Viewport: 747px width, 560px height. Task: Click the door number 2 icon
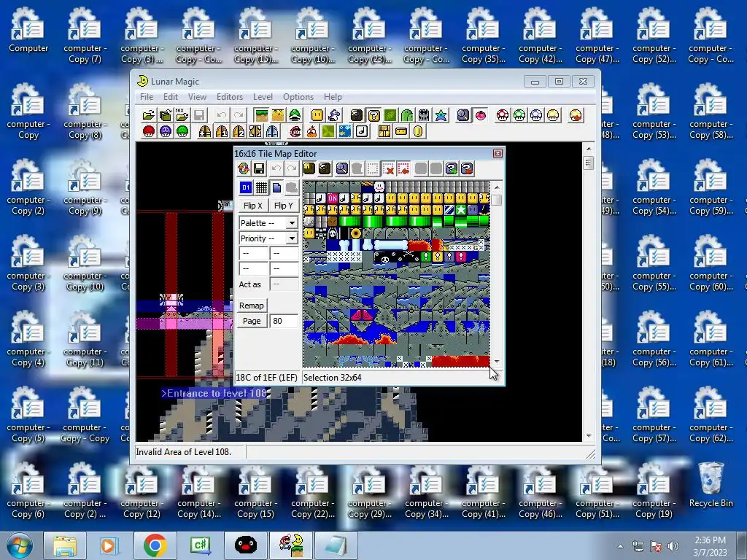pos(239,131)
